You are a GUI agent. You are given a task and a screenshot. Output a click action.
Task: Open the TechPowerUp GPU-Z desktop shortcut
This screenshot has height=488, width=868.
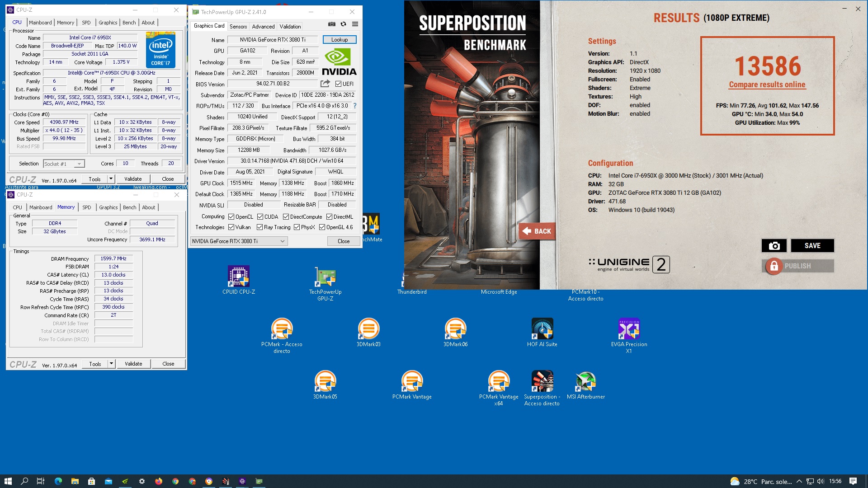point(325,284)
